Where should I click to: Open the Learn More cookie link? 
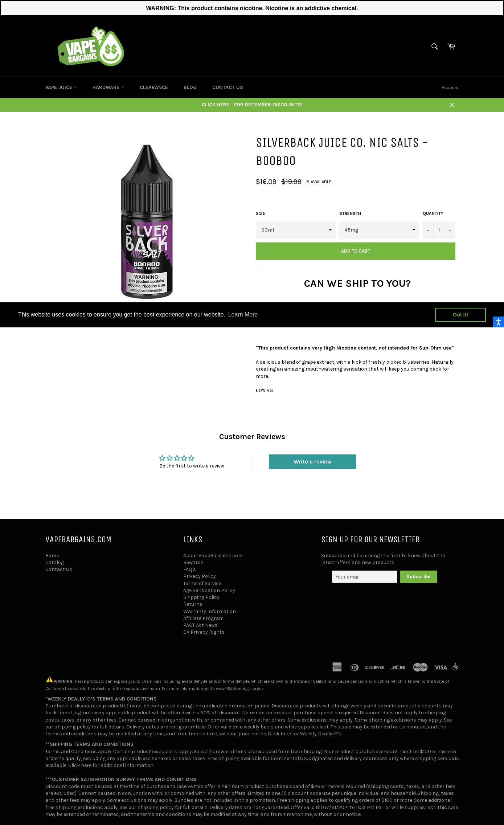tap(243, 315)
